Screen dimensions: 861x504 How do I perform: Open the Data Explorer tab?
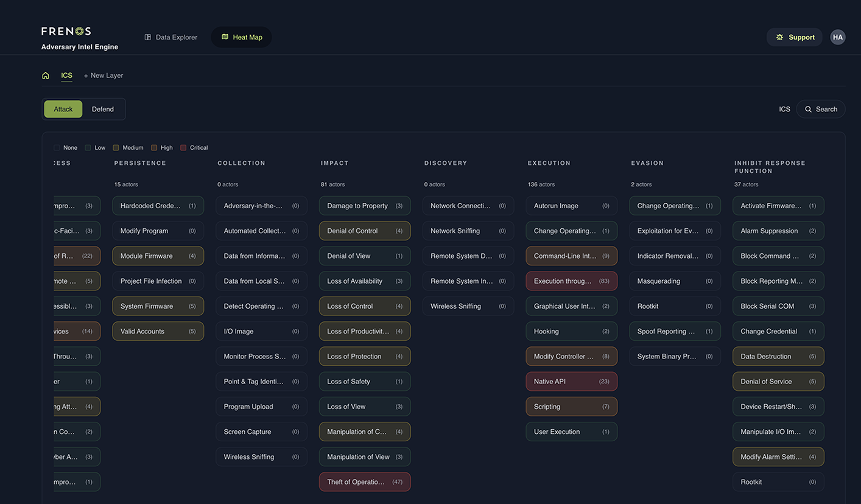coord(171,37)
